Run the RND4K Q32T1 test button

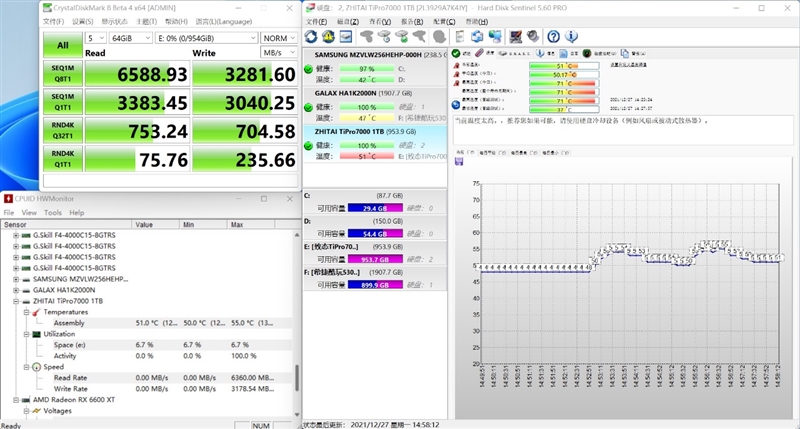click(x=63, y=131)
